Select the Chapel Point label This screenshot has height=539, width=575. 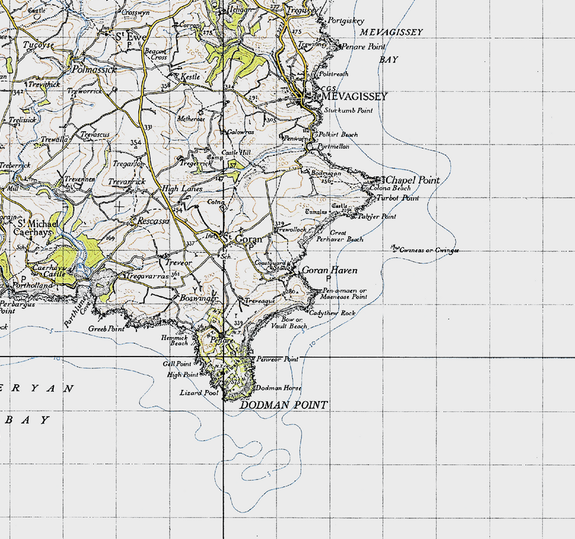(x=413, y=180)
